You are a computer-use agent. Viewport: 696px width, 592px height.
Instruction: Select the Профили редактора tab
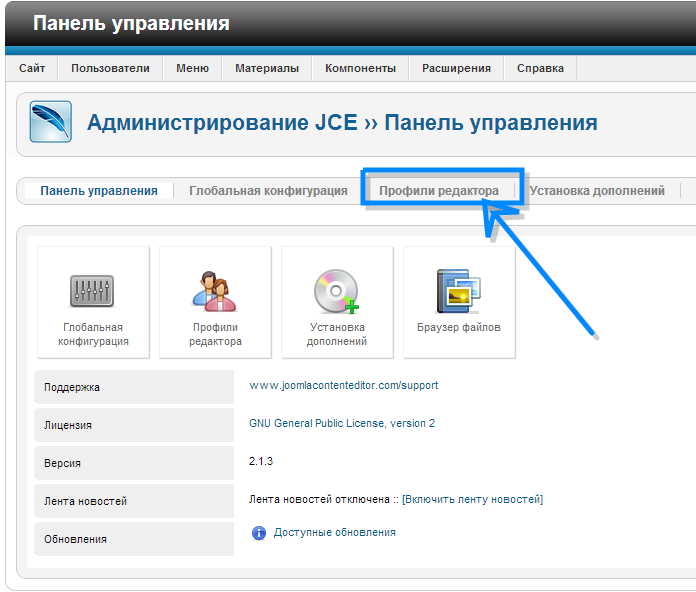439,191
